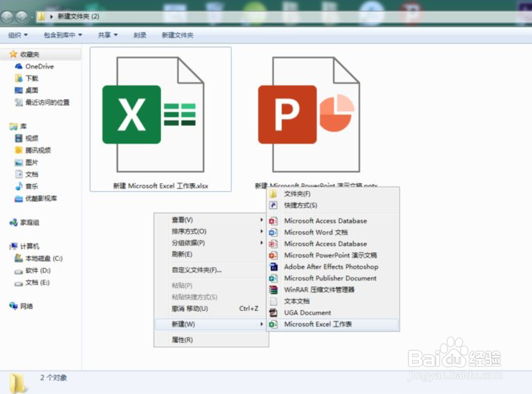Expand the 包含到库中 dropdown
532x394 pixels.
(x=59, y=34)
